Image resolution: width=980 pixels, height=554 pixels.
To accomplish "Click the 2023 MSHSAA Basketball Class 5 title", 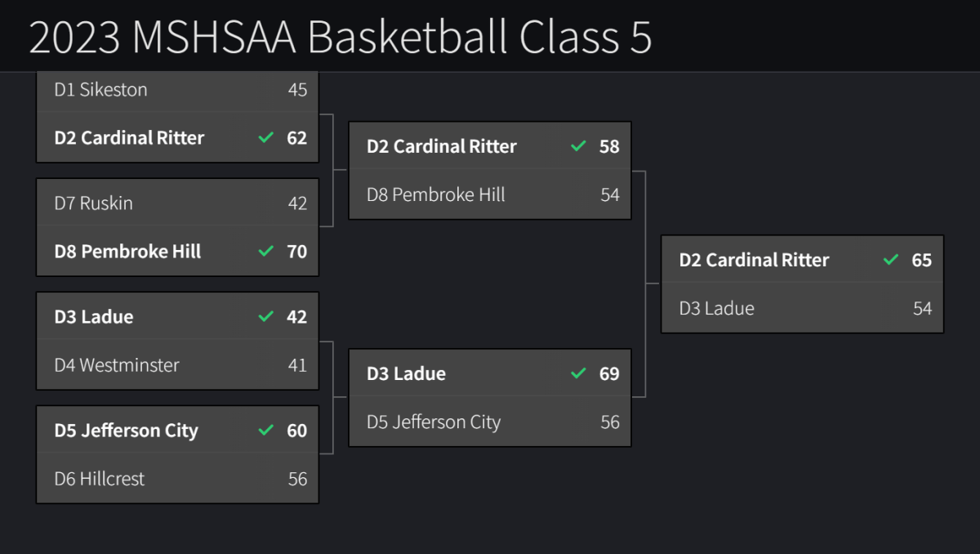I will (x=340, y=37).
